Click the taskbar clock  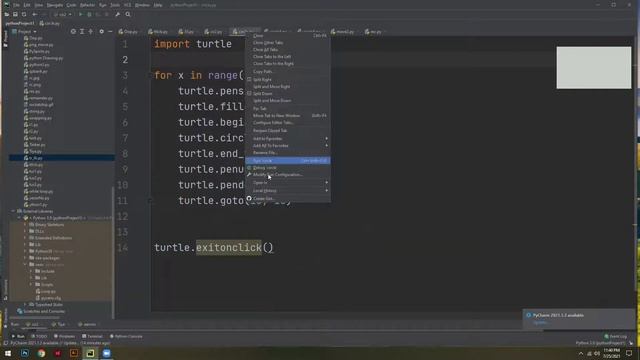coord(611,353)
